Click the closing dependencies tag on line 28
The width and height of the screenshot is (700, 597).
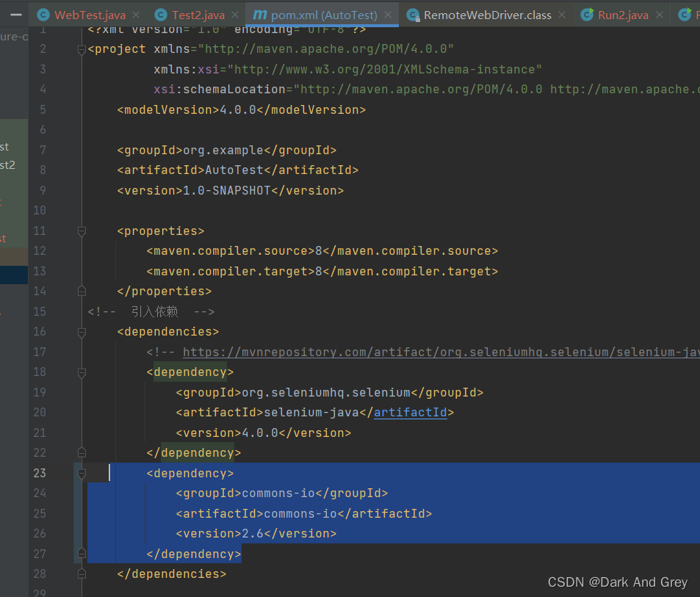pos(172,574)
